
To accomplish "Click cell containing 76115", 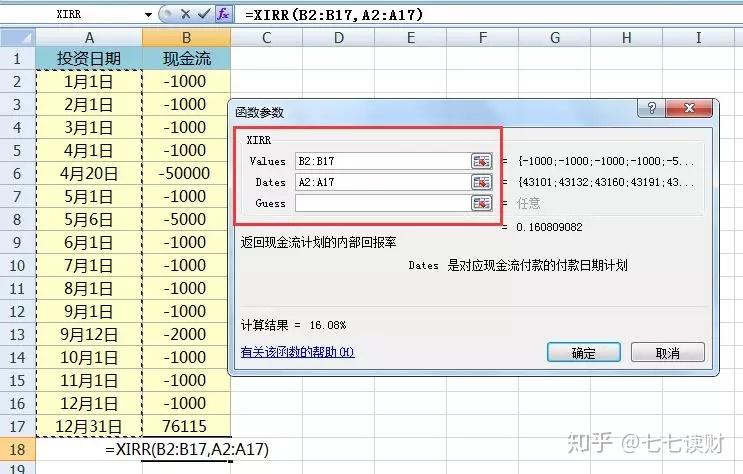I will click(186, 427).
